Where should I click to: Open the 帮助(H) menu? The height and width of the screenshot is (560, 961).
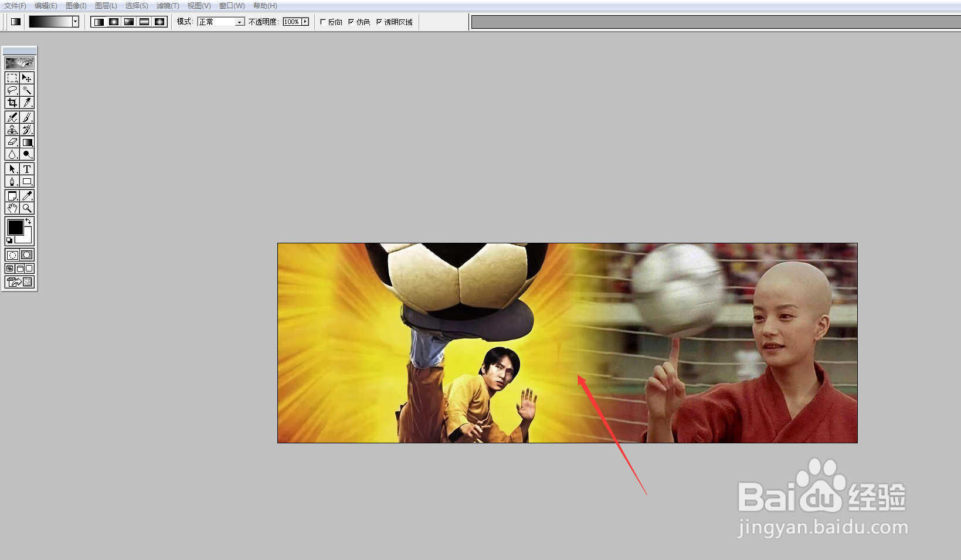pos(265,6)
